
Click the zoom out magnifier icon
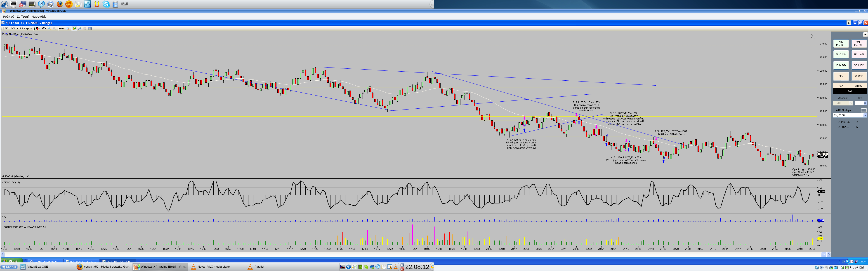click(54, 29)
